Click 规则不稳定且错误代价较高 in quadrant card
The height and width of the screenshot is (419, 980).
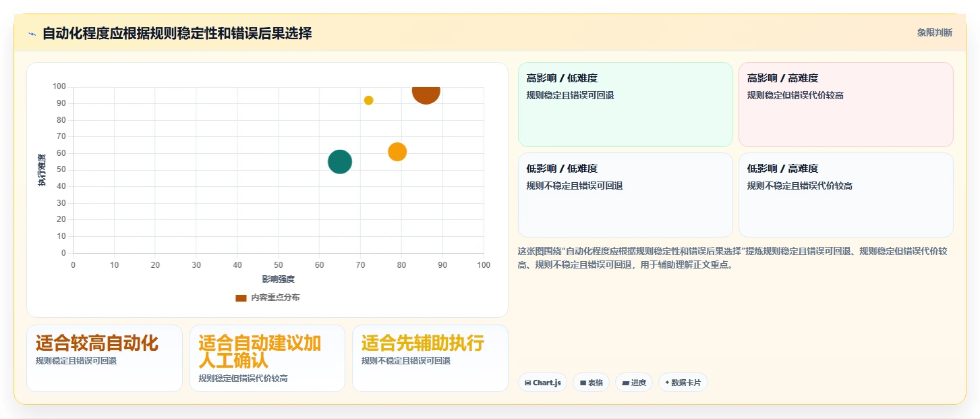pyautogui.click(x=799, y=186)
